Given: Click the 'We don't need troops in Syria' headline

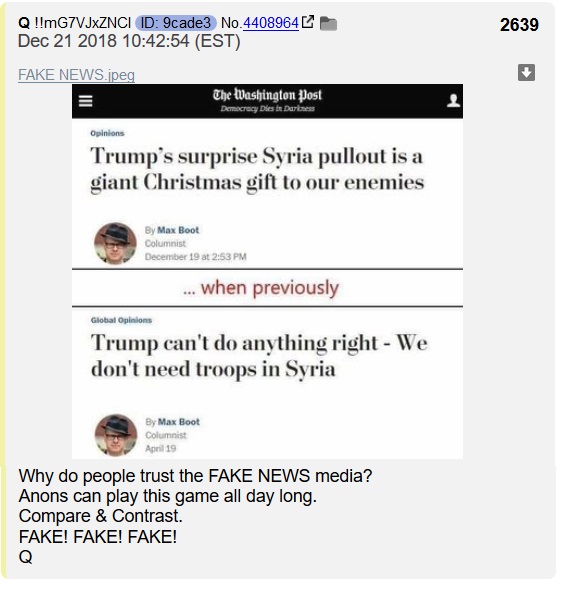Looking at the screenshot, I should [259, 356].
